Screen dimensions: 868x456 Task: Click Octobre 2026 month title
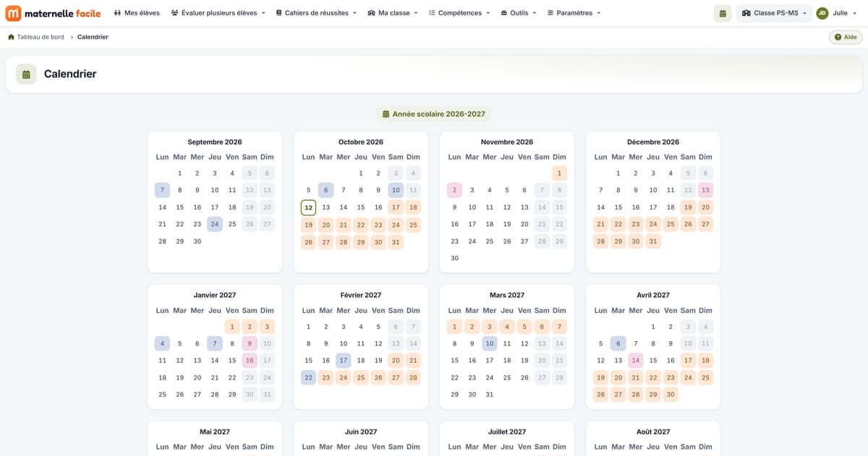tap(361, 142)
